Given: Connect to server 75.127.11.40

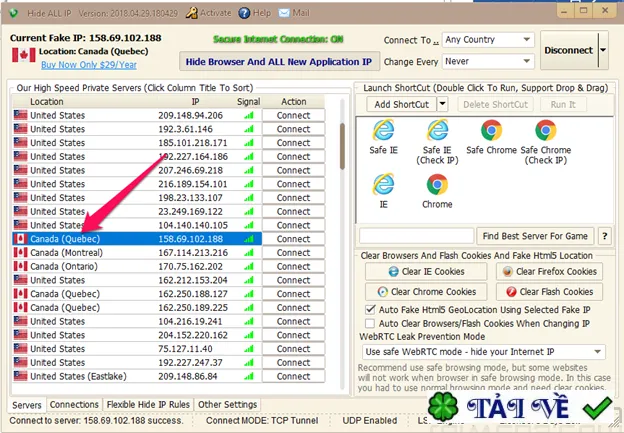Looking at the screenshot, I should 293,349.
